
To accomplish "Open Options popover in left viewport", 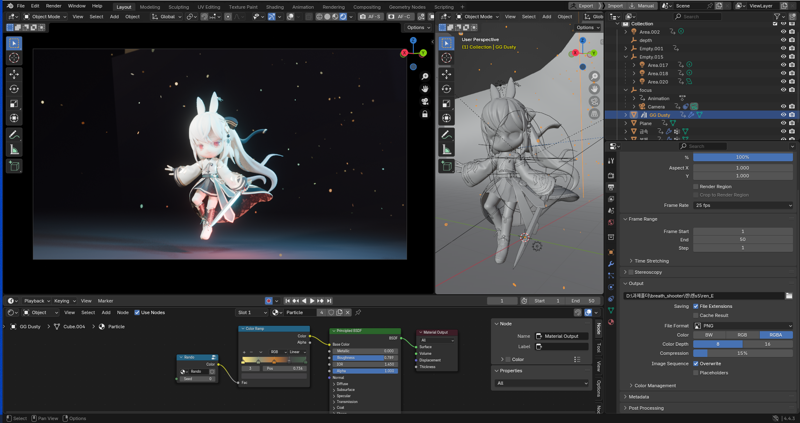I will click(x=416, y=27).
